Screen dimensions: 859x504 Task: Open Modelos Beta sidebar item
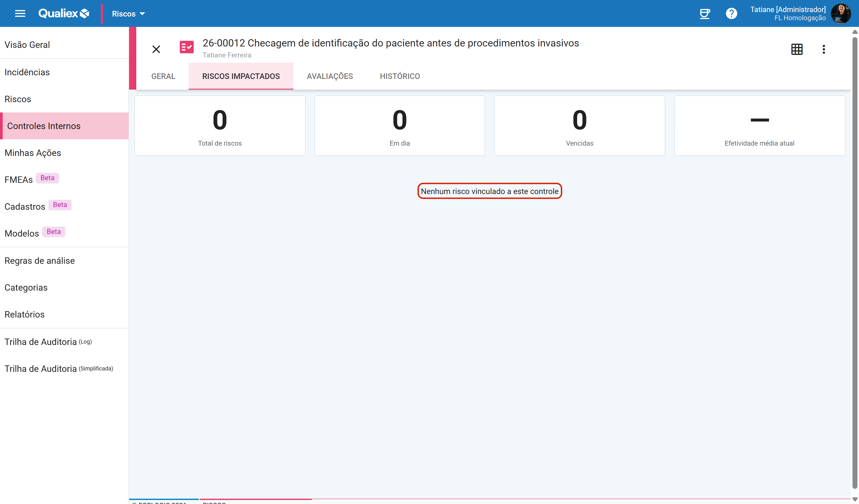[x=64, y=233]
